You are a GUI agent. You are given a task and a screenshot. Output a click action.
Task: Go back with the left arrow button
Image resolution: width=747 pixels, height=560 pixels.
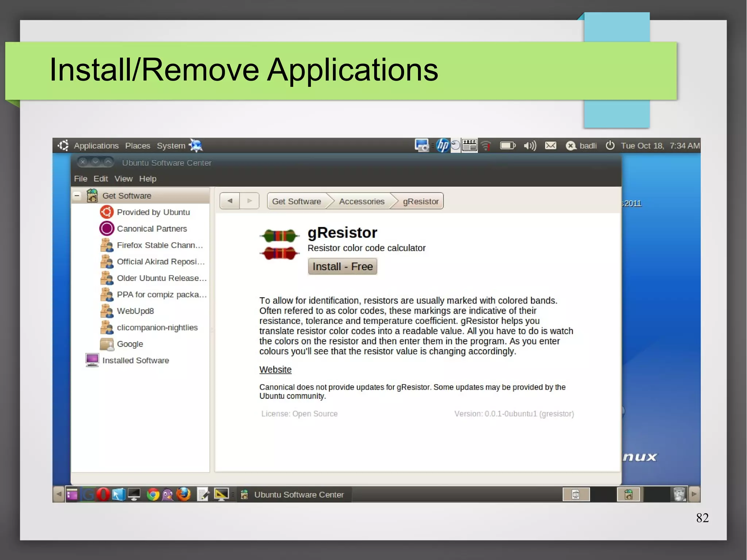point(230,201)
